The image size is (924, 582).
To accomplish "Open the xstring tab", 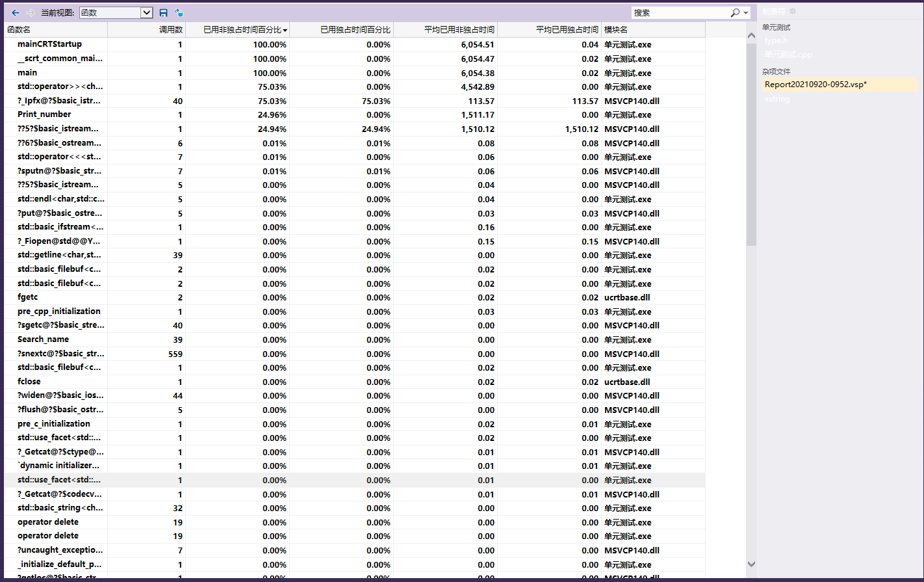I will pyautogui.click(x=777, y=99).
